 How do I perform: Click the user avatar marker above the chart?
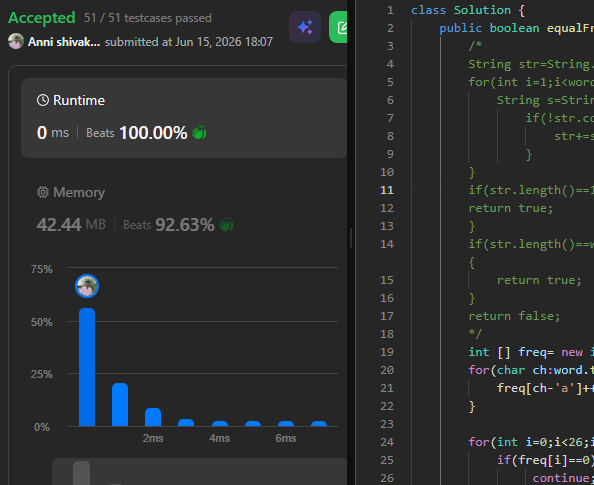pyautogui.click(x=87, y=286)
